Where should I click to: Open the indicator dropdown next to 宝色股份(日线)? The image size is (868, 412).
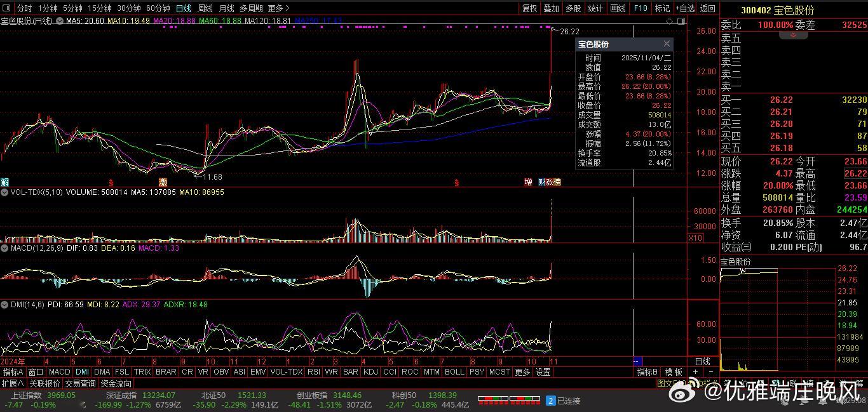point(60,21)
